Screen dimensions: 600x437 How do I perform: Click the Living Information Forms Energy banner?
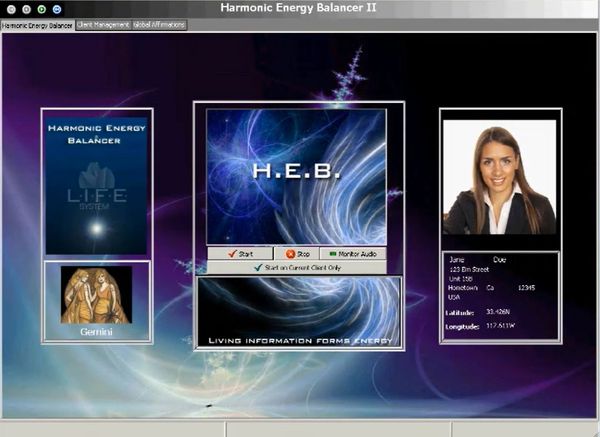point(297,312)
